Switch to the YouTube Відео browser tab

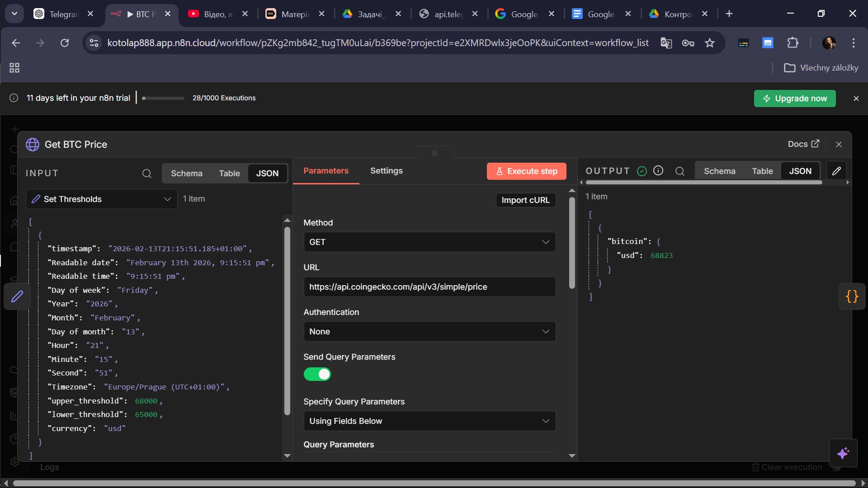(218, 14)
